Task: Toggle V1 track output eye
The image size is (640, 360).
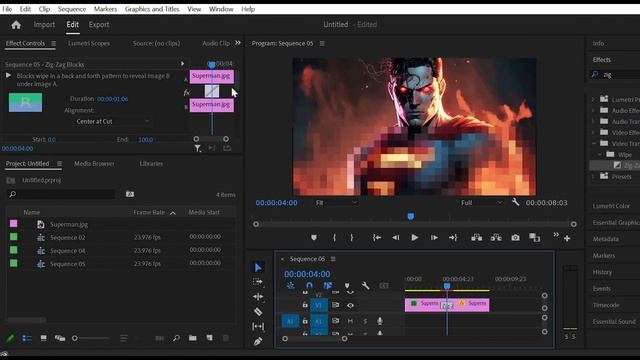Action: click(x=350, y=305)
